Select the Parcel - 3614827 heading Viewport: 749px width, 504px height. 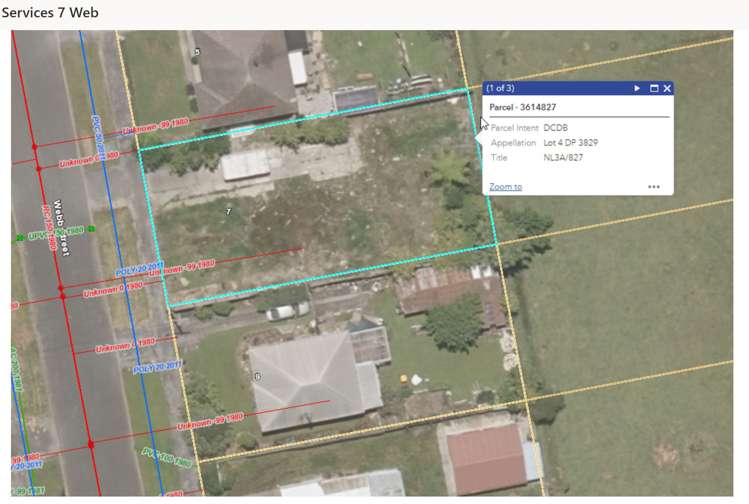pos(523,107)
